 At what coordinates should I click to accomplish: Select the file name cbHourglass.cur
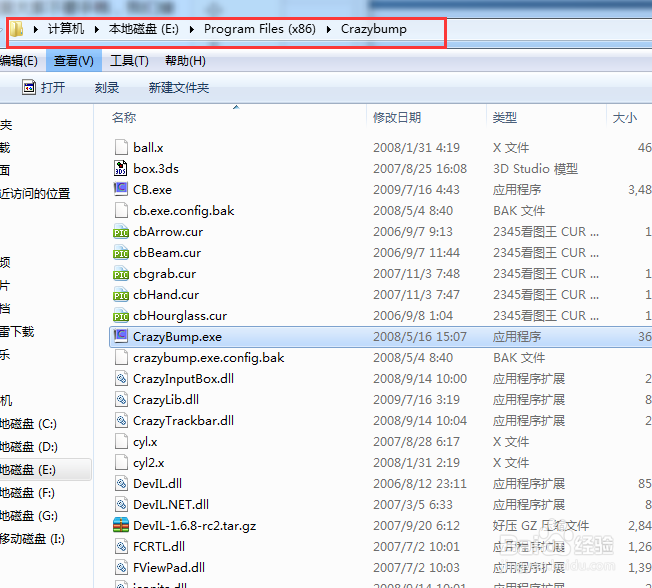(180, 316)
